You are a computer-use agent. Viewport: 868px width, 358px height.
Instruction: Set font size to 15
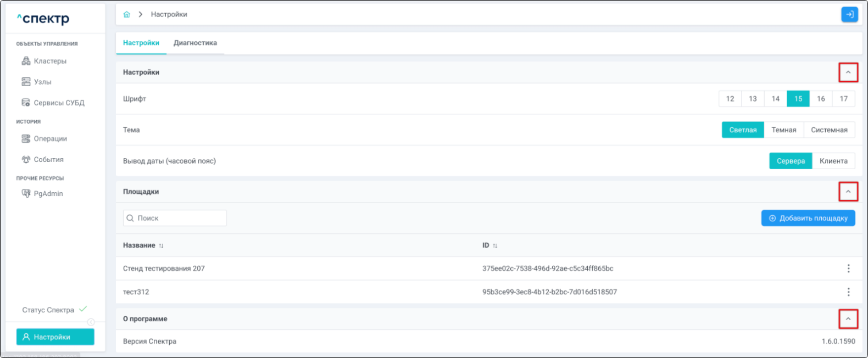point(798,99)
